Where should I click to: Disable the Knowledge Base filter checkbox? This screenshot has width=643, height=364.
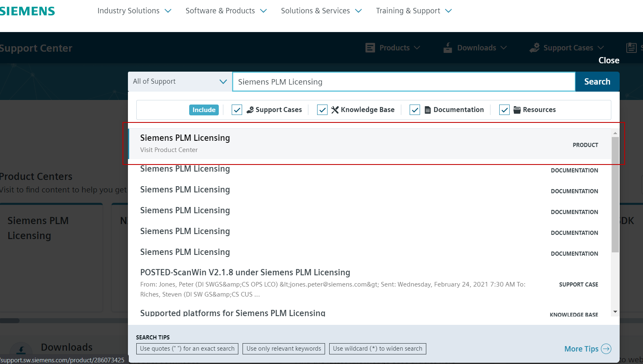322,110
